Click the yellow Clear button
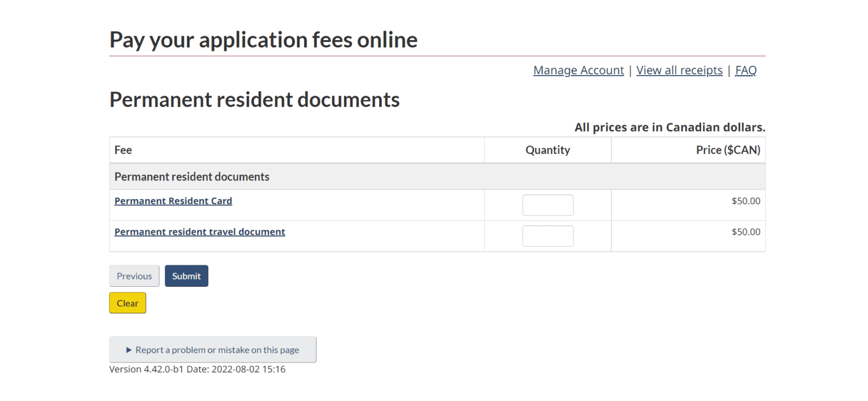This screenshot has height=401, width=868. 128,303
